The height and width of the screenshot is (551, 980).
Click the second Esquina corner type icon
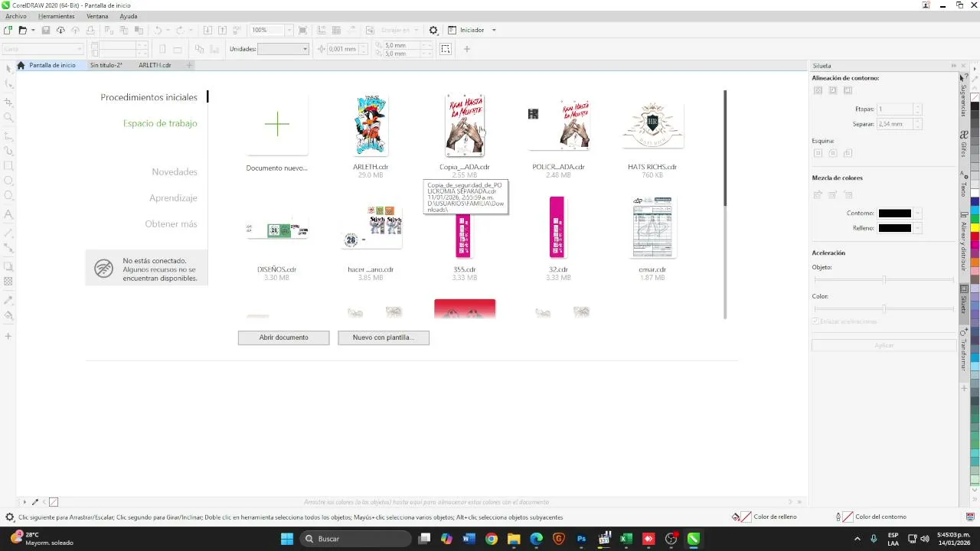coord(833,153)
